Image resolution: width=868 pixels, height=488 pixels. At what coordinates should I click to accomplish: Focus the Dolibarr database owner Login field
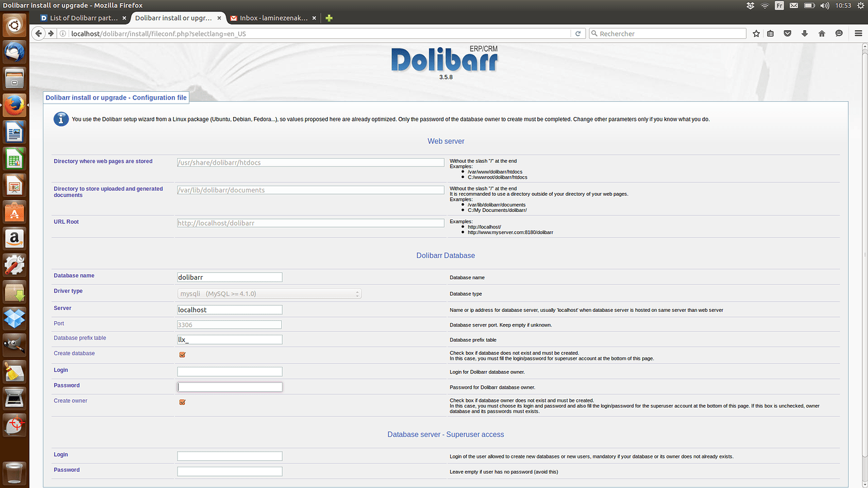230,372
